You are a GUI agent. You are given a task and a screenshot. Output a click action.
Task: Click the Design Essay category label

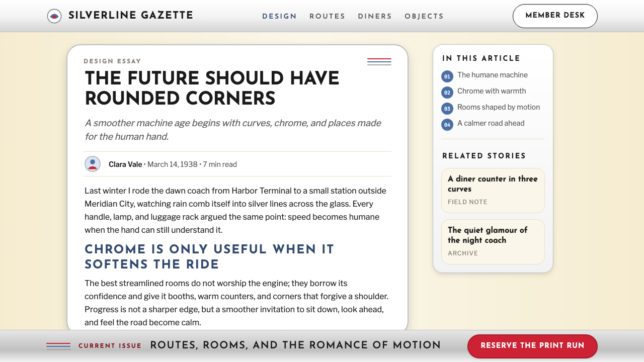click(112, 61)
